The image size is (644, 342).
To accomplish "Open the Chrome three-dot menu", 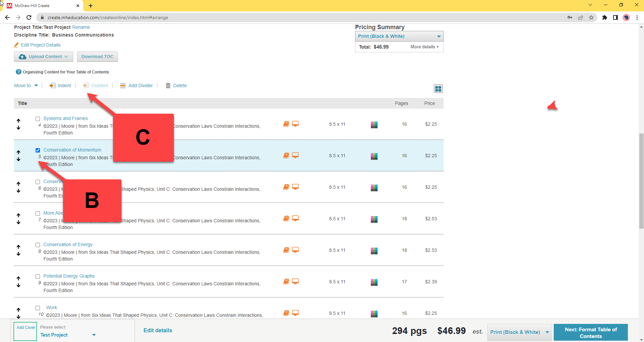I will pyautogui.click(x=637, y=17).
